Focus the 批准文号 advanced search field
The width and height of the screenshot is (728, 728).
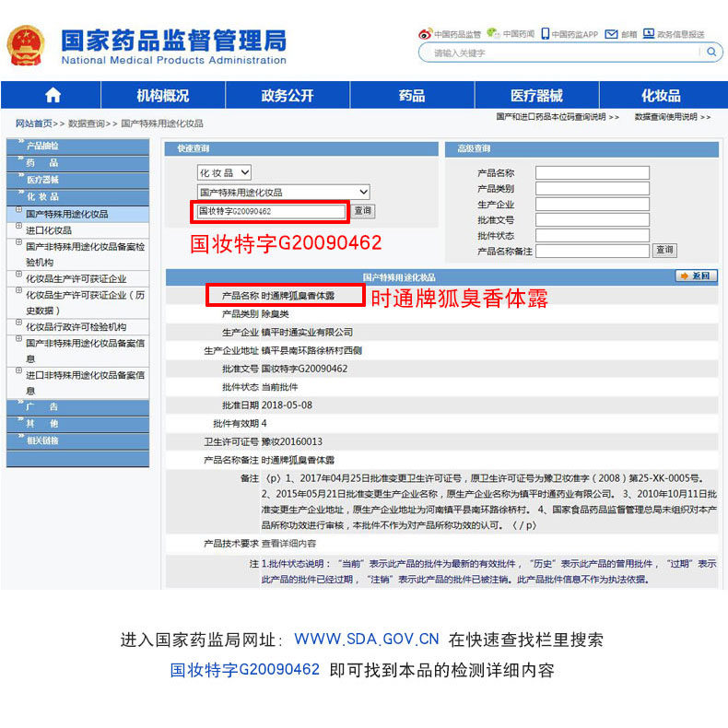tap(592, 219)
